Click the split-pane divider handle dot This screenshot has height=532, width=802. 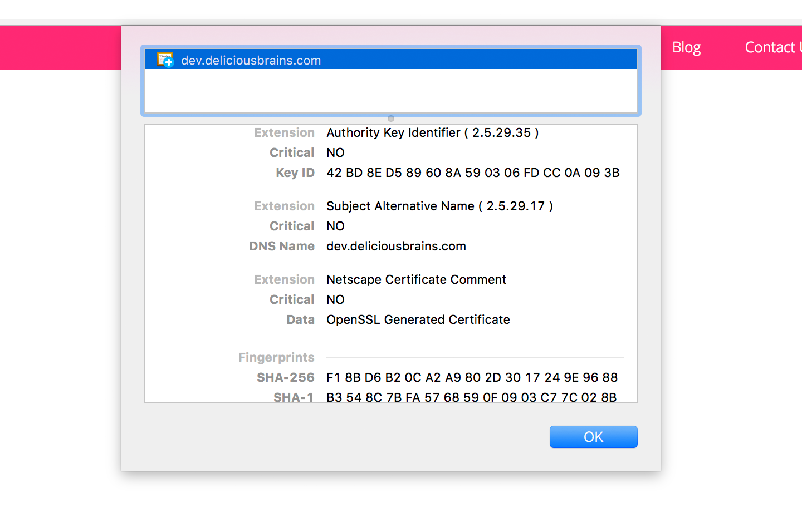(x=391, y=119)
